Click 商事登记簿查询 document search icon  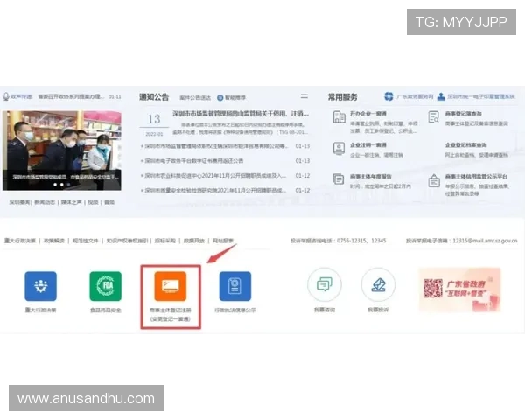[434, 117]
